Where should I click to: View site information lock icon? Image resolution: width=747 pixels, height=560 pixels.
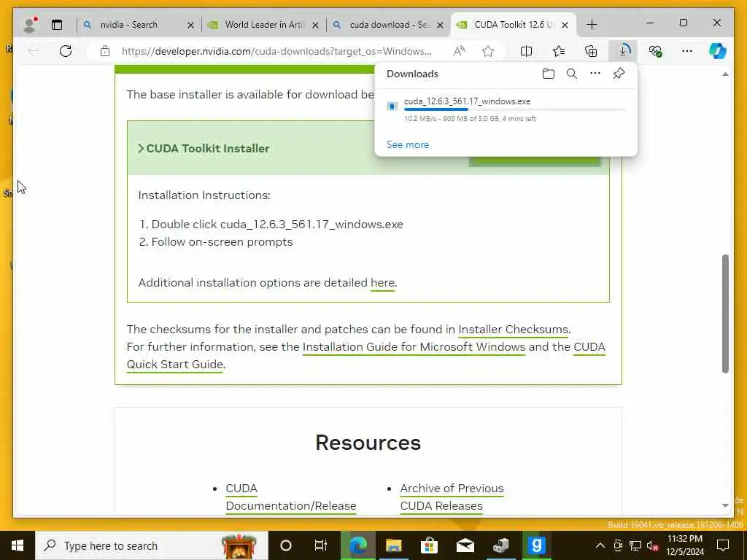click(x=105, y=51)
